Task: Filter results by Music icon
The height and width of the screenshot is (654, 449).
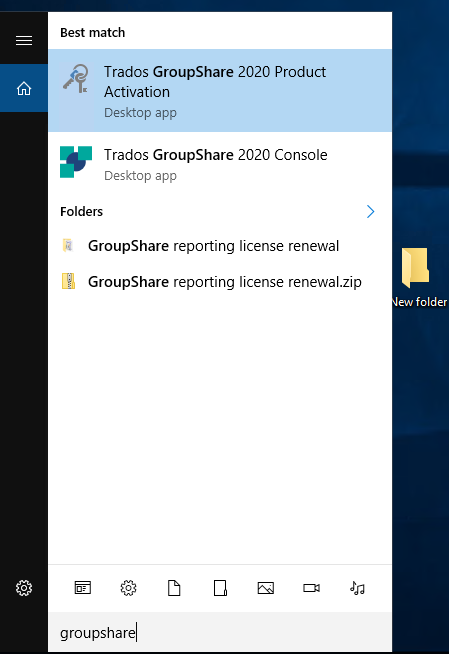Action: pyautogui.click(x=357, y=588)
